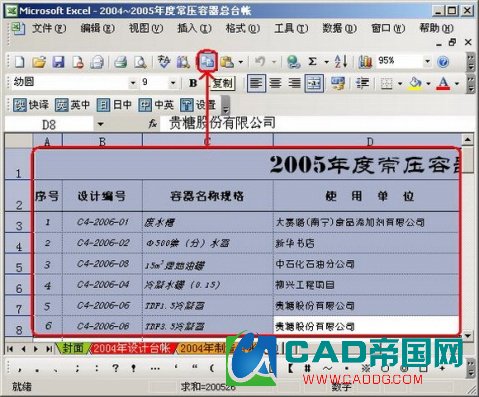Open the 编辑(E) menu
This screenshot has height=397, width=479.
[x=97, y=29]
